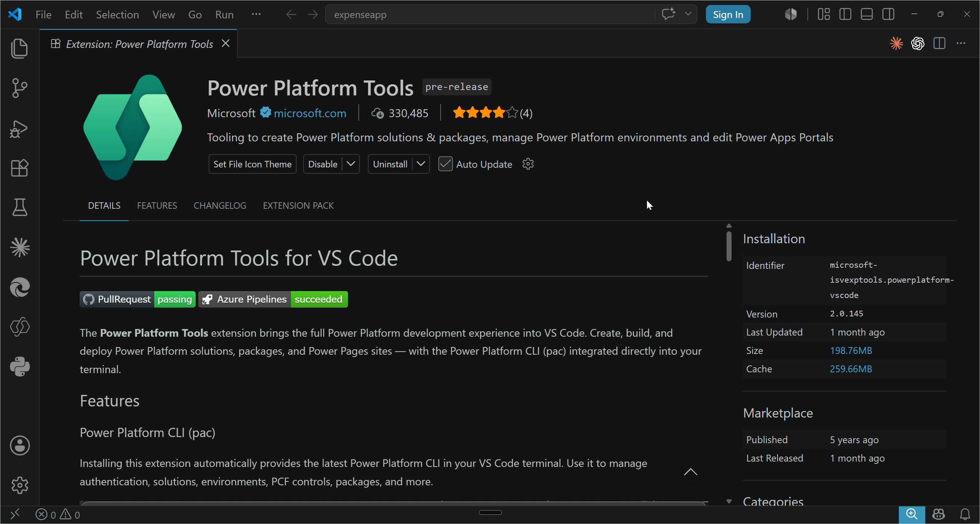Viewport: 980px width, 524px height.
Task: Show errors and warnings in status bar
Action: coord(58,514)
